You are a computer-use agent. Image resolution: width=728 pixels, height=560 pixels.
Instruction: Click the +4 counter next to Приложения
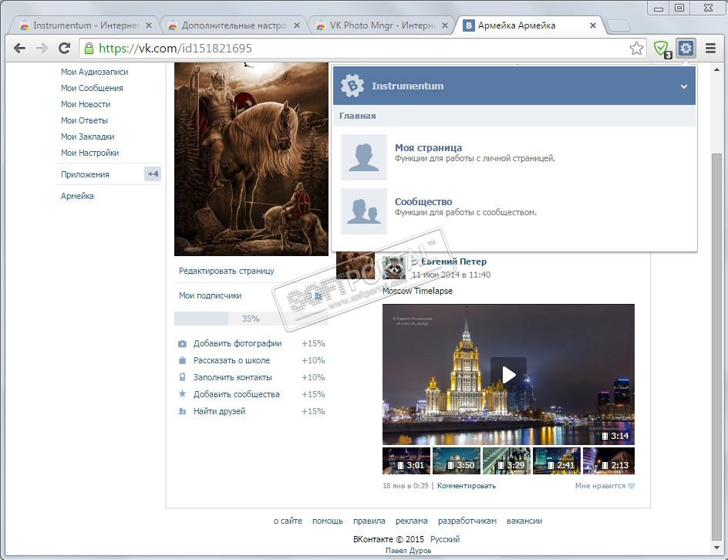click(x=153, y=174)
